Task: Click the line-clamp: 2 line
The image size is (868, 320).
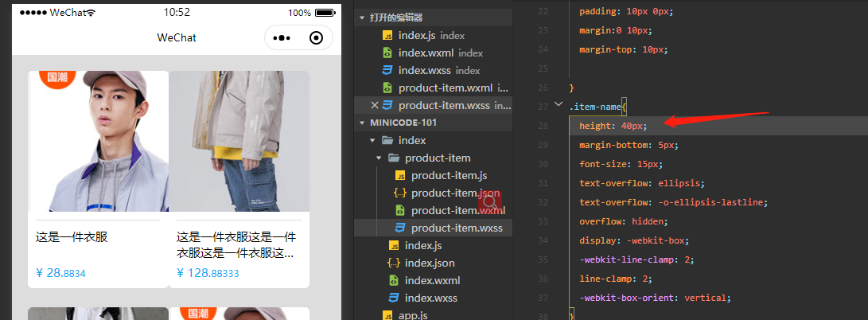Action: pyautogui.click(x=614, y=279)
